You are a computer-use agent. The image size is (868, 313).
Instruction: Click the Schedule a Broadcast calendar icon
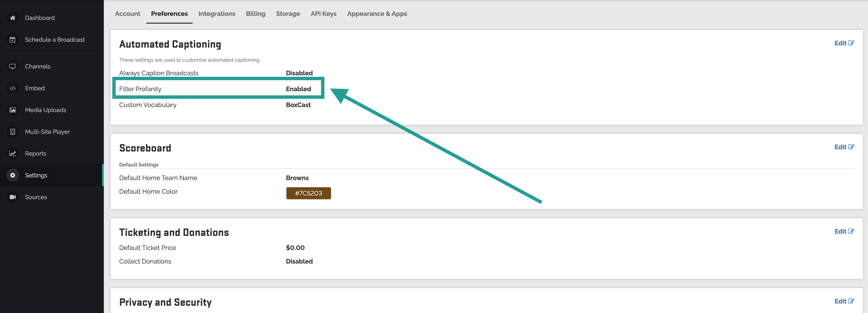(x=12, y=39)
